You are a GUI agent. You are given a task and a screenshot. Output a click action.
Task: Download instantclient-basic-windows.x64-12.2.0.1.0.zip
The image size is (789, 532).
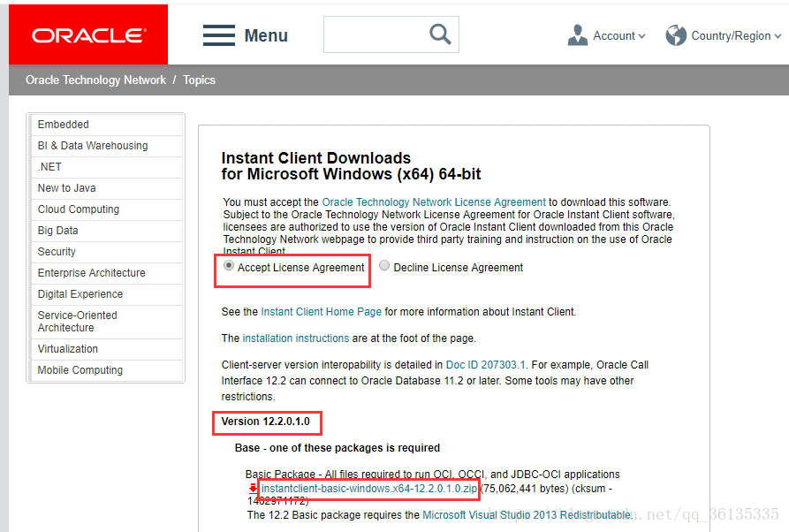(x=368, y=489)
